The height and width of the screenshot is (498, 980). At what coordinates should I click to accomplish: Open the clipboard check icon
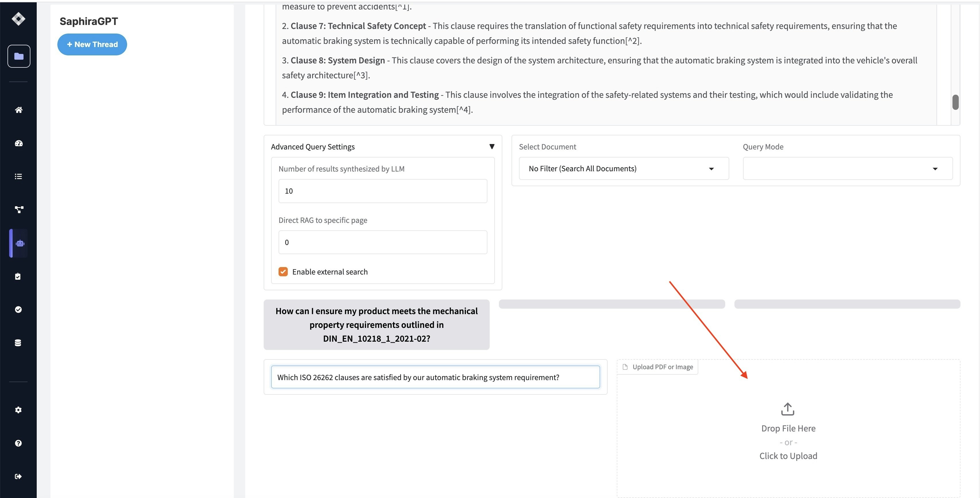pyautogui.click(x=18, y=277)
